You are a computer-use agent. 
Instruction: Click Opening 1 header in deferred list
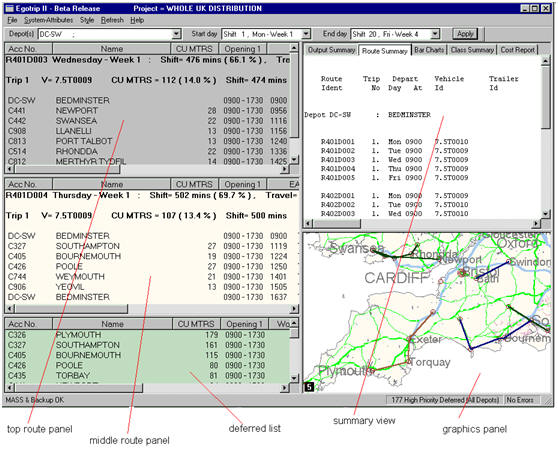244,324
